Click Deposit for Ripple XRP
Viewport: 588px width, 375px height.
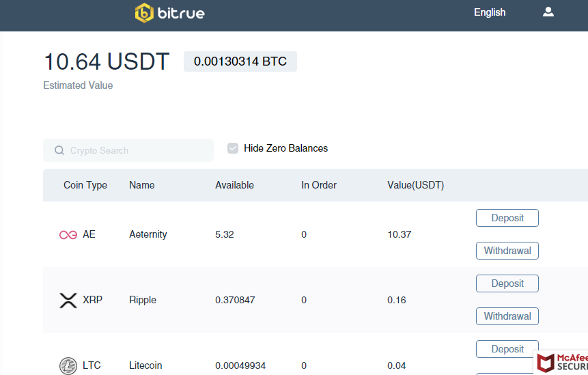[x=507, y=283]
